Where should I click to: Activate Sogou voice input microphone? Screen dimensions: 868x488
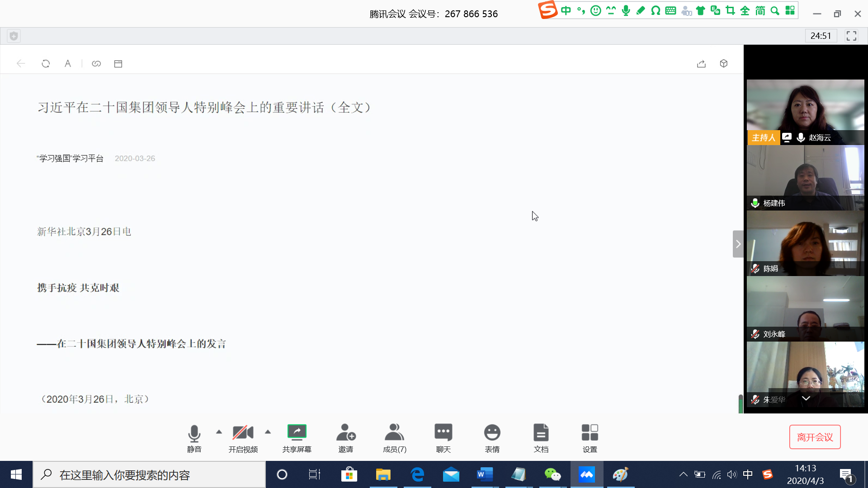626,10
